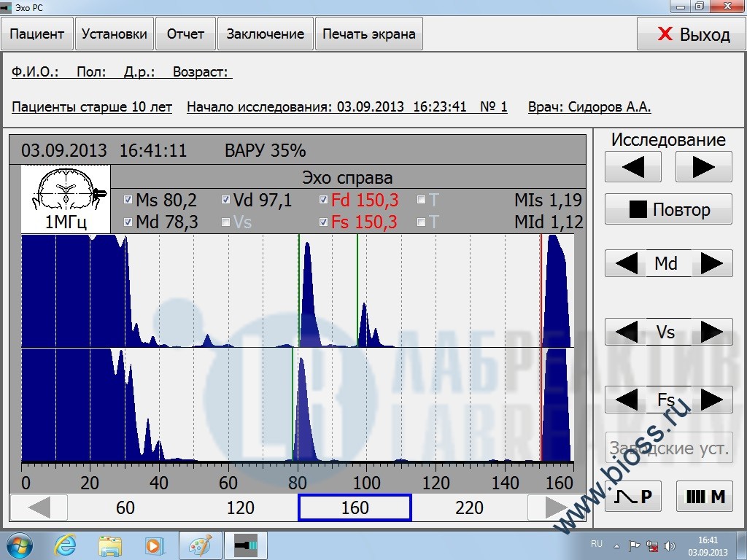
Task: Uncheck the Ms 80,2 checkbox
Action: coord(128,200)
